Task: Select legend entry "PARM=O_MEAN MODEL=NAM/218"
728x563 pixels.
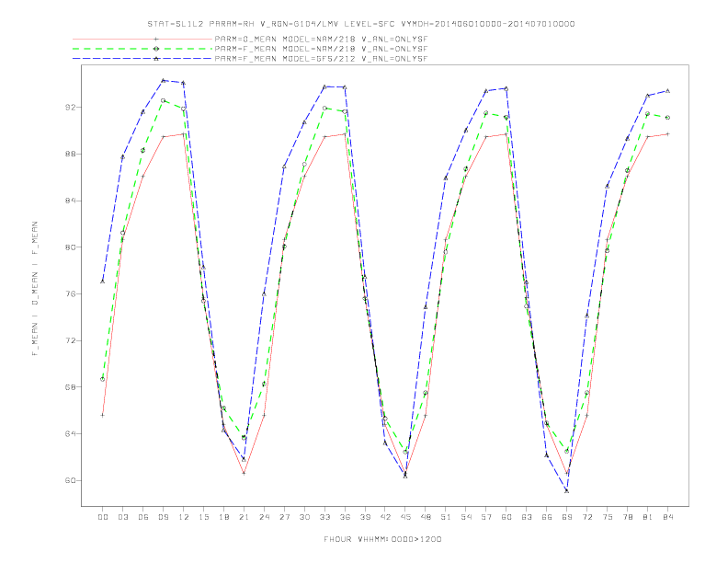Action: pos(321,39)
